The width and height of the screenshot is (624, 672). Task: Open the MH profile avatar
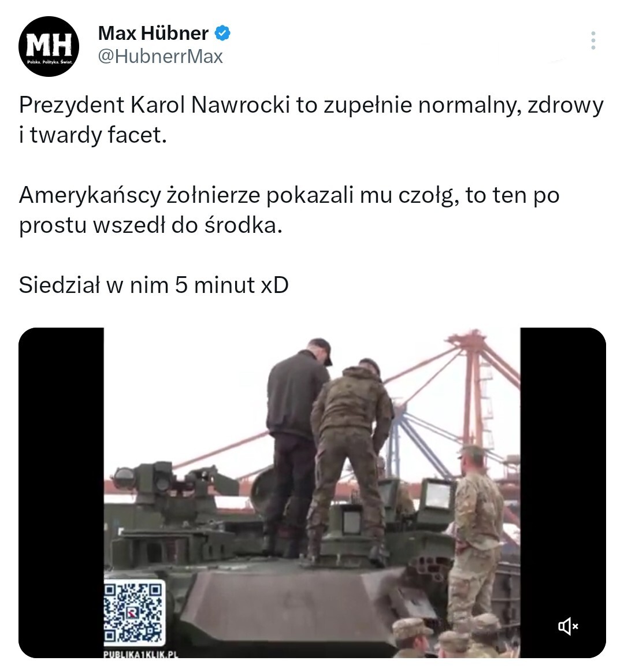(49, 46)
